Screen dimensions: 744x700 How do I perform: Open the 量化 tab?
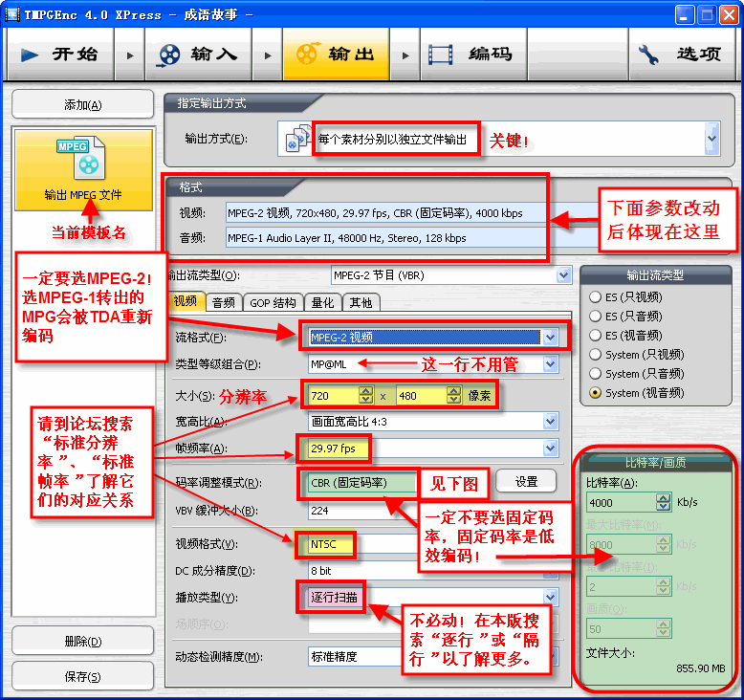(322, 303)
